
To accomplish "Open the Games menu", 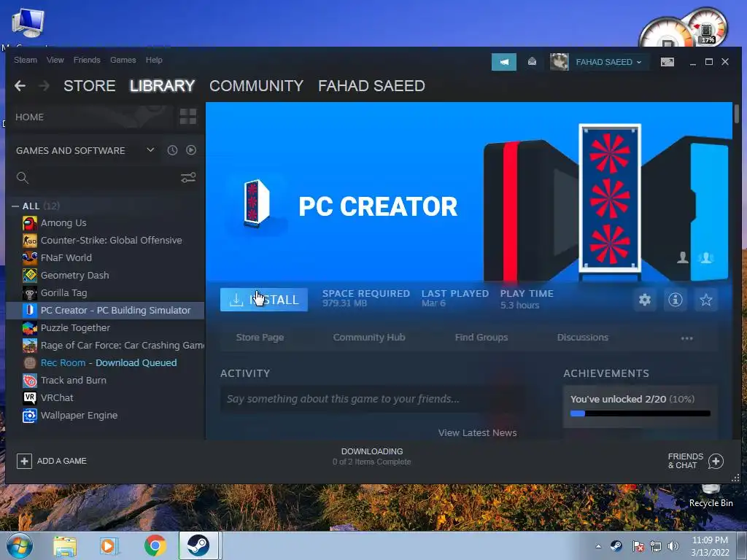I will [x=123, y=60].
